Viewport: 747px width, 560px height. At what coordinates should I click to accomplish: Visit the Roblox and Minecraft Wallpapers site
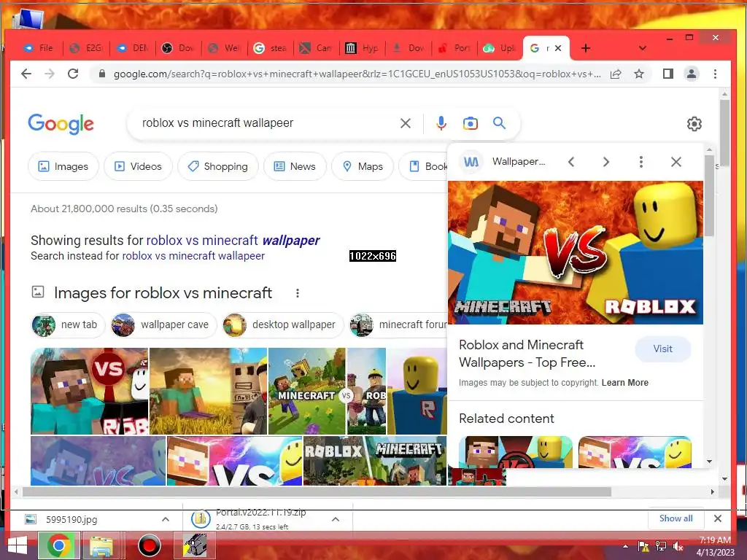tap(662, 349)
